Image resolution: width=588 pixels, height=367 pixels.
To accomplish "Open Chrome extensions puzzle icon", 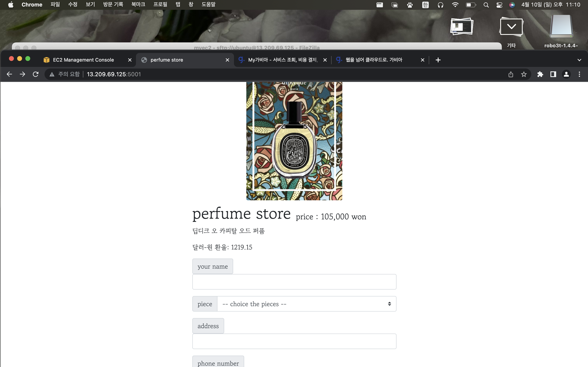I will click(x=540, y=74).
